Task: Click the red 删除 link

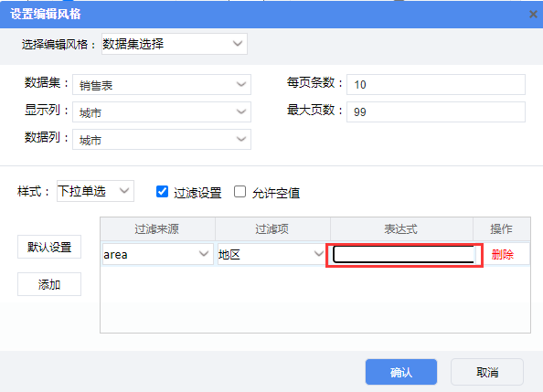Action: coord(502,255)
